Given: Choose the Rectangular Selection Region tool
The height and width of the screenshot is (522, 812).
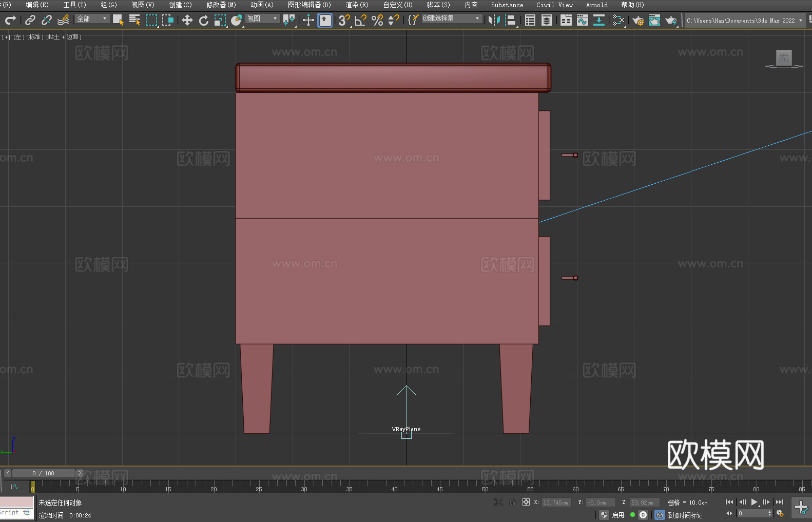Looking at the screenshot, I should tap(151, 20).
